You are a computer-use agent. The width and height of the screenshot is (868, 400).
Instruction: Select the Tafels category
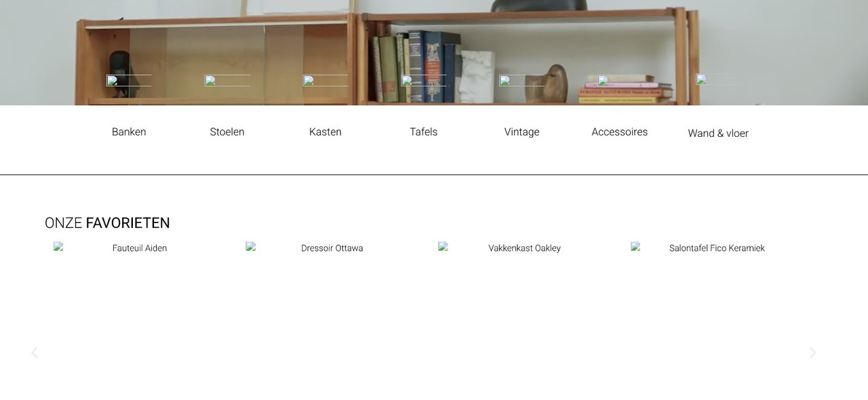click(x=424, y=132)
